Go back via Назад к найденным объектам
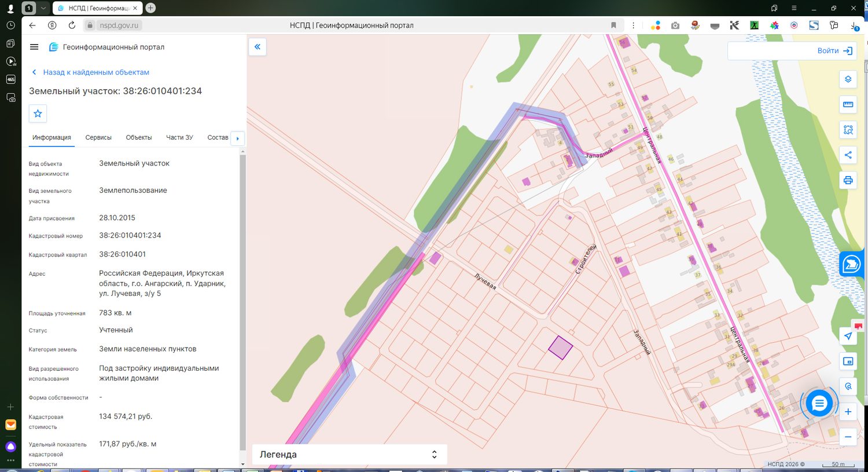Screen dimensions: 868x472 coord(90,72)
